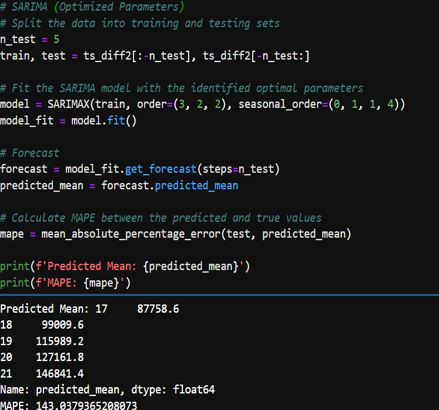
Task: Click the 'model_fit = model.fit()' line
Action: [68, 120]
